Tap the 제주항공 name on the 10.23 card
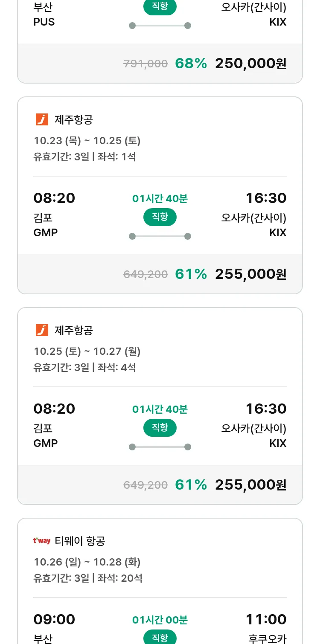320x644 pixels. coord(74,120)
